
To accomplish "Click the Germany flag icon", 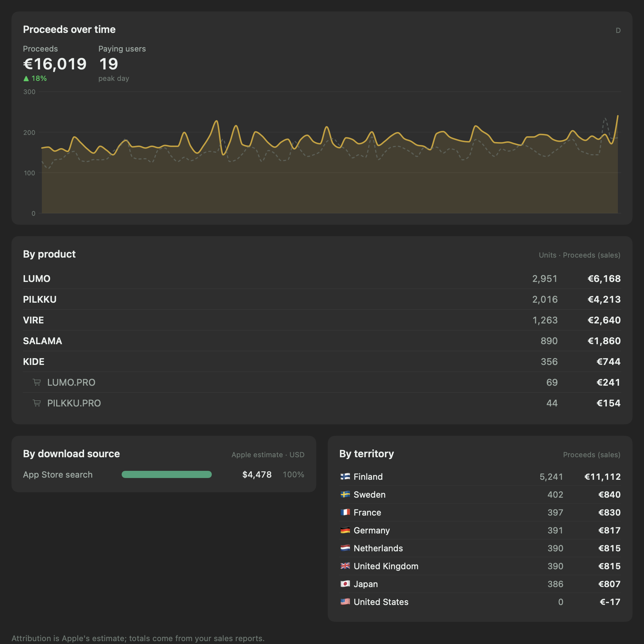I will click(x=345, y=530).
